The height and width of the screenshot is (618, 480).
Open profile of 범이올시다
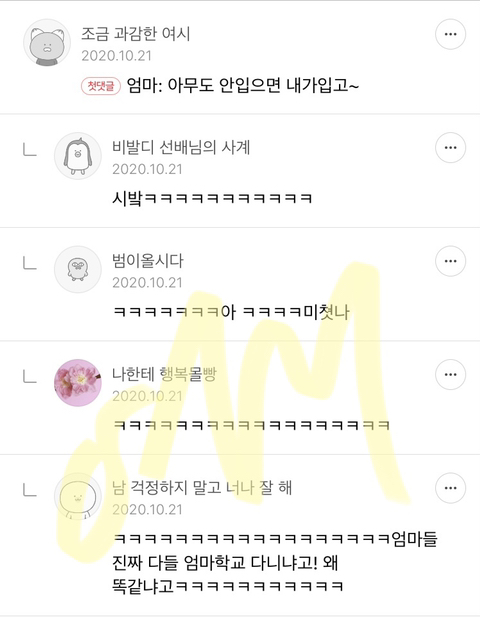(148, 261)
